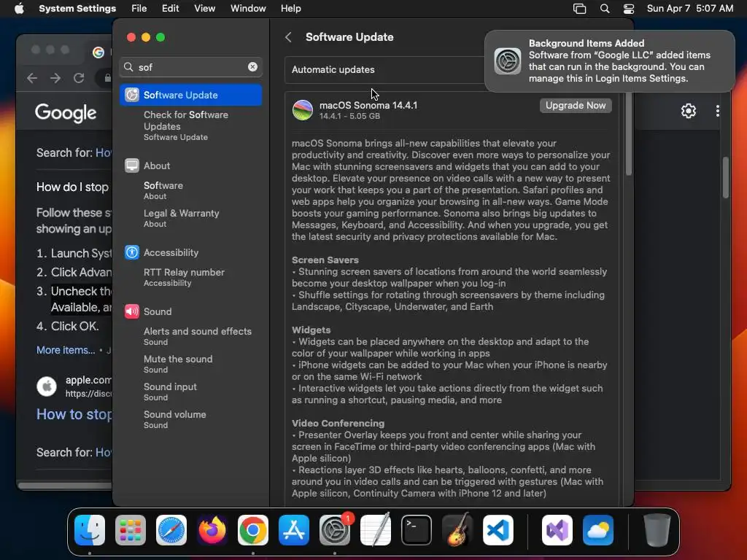Open Spotlight search in menu bar
Screen dimensions: 747x560
tap(605, 9)
